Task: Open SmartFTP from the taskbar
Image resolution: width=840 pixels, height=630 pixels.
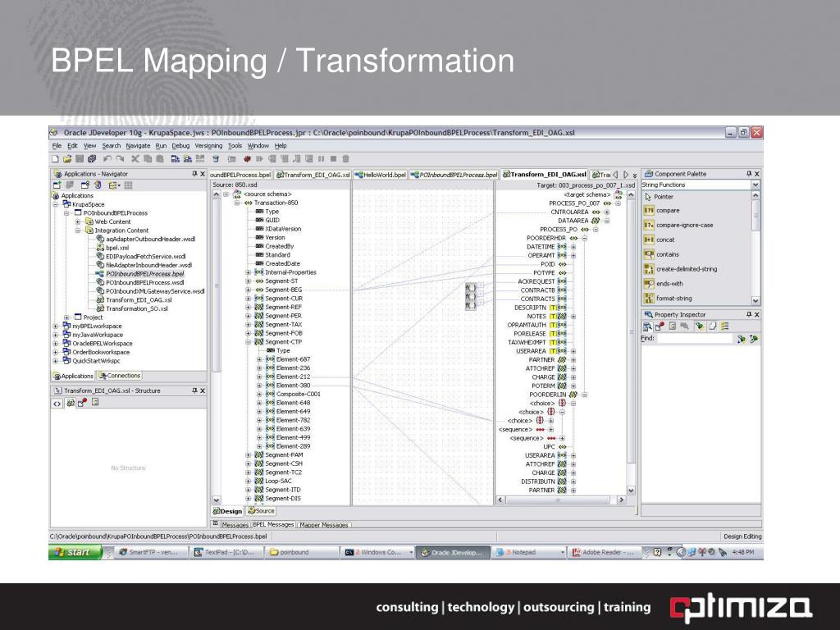Action: (152, 552)
